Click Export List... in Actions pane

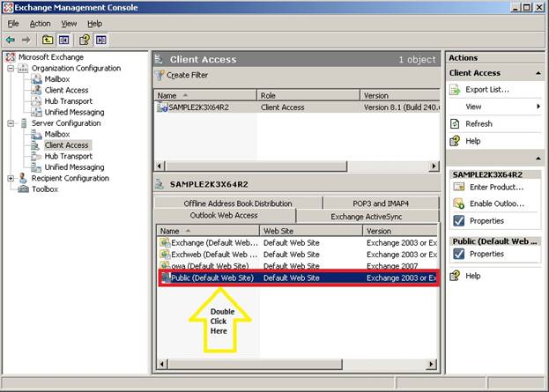487,90
